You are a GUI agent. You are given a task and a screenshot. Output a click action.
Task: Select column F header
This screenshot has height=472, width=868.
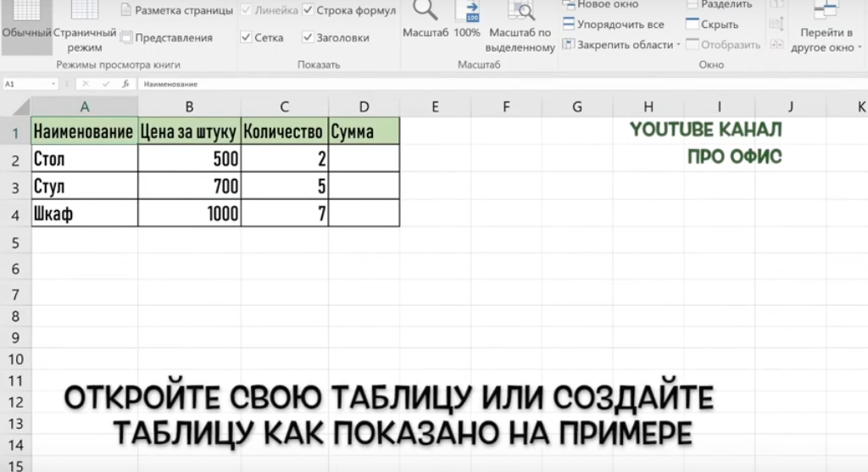(x=506, y=106)
